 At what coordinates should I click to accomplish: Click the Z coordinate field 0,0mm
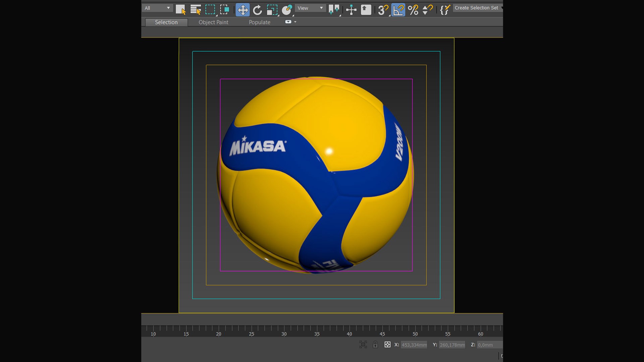coord(490,345)
